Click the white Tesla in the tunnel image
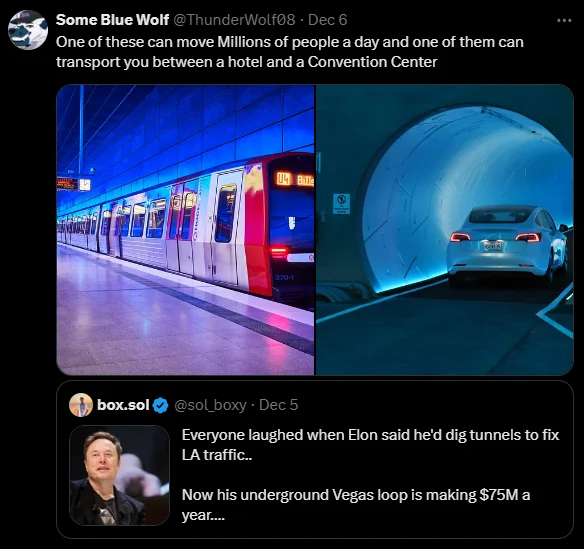 coord(507,243)
